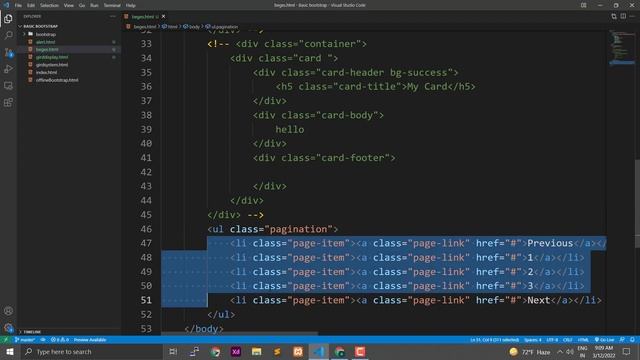Open the Source Control view
This screenshot has width=640, height=360.
tap(8, 52)
